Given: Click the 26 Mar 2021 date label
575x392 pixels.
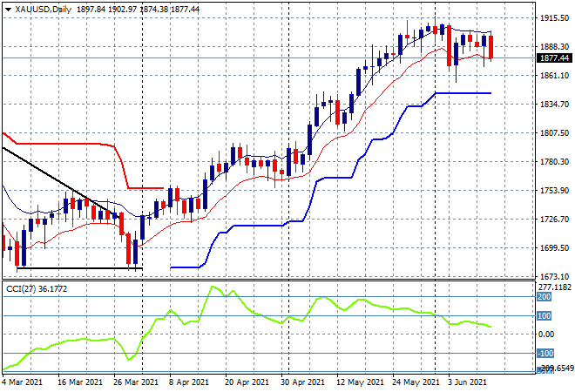Looking at the screenshot, I should click(136, 382).
